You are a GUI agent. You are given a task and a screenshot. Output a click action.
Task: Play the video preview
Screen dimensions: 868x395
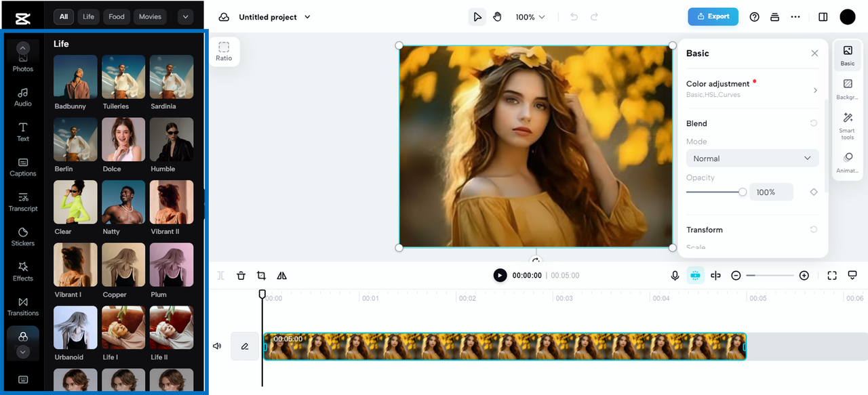pyautogui.click(x=500, y=275)
